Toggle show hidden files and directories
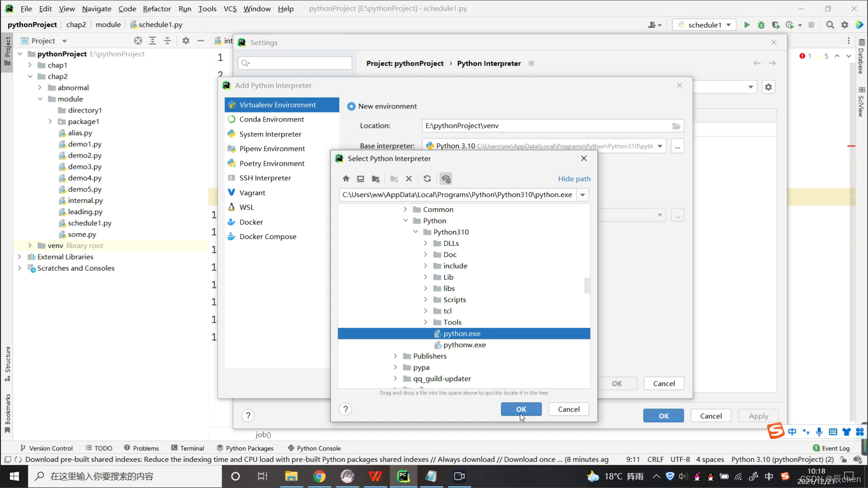 446,179
